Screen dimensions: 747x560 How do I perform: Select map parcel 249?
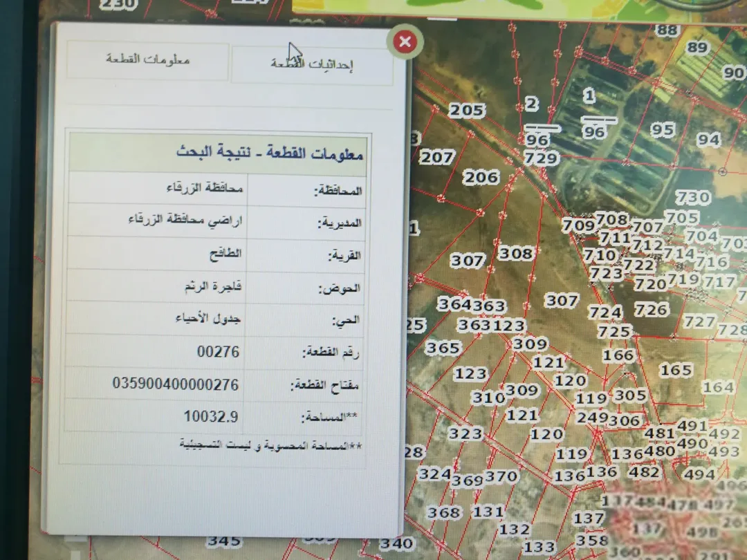pos(591,418)
